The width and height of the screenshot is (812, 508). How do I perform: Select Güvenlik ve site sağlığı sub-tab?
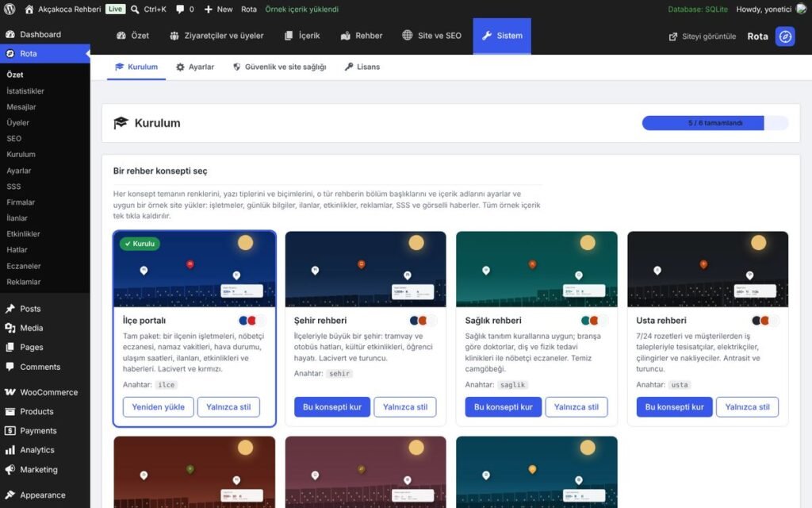[x=279, y=67]
